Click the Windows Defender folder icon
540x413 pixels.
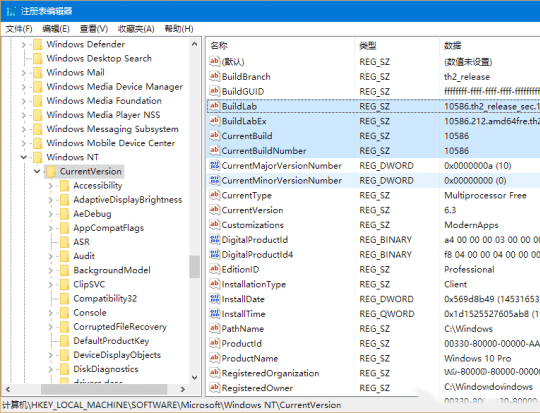38,44
